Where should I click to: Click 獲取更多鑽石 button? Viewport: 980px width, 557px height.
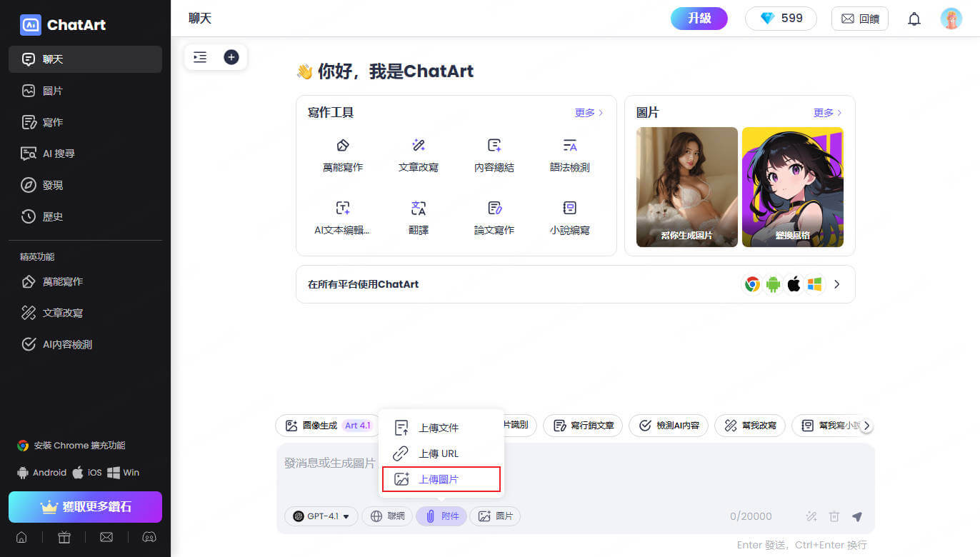point(86,507)
